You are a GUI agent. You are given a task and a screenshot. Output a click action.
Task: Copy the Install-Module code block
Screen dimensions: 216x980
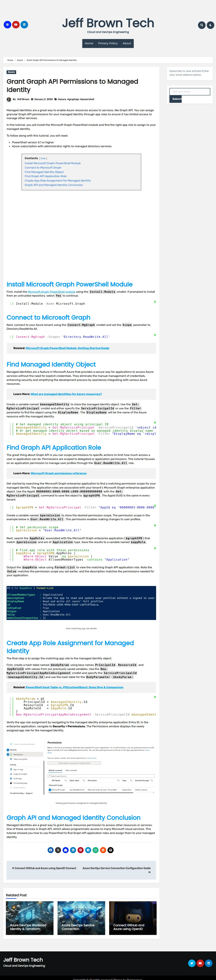[155, 302]
